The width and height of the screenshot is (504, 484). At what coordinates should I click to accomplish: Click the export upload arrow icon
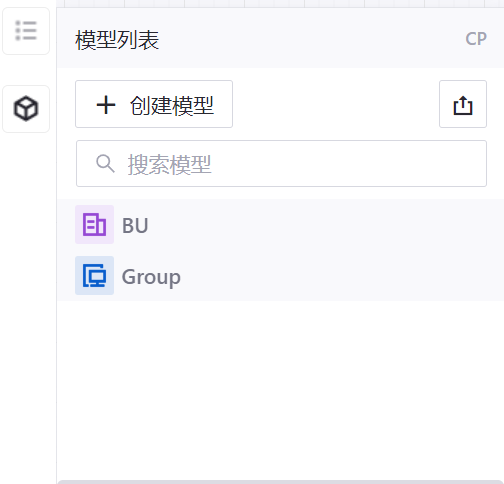coord(463,104)
